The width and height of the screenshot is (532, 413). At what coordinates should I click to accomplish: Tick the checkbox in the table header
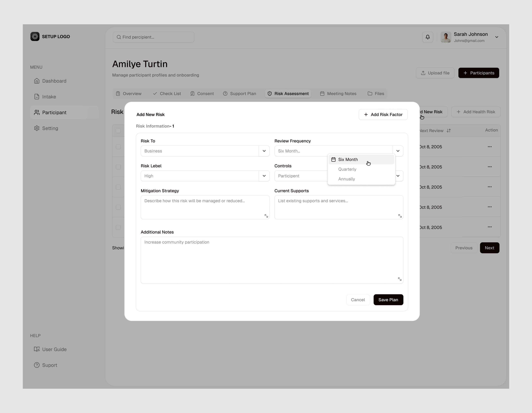pyautogui.click(x=118, y=131)
